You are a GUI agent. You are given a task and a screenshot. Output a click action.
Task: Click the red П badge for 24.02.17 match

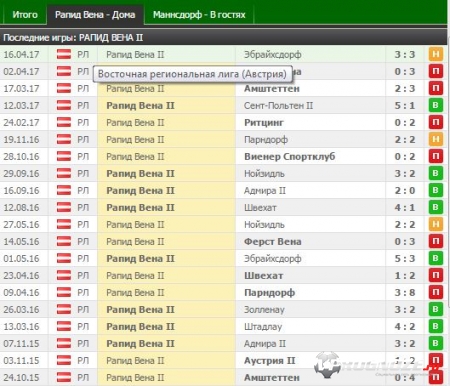[x=436, y=122]
